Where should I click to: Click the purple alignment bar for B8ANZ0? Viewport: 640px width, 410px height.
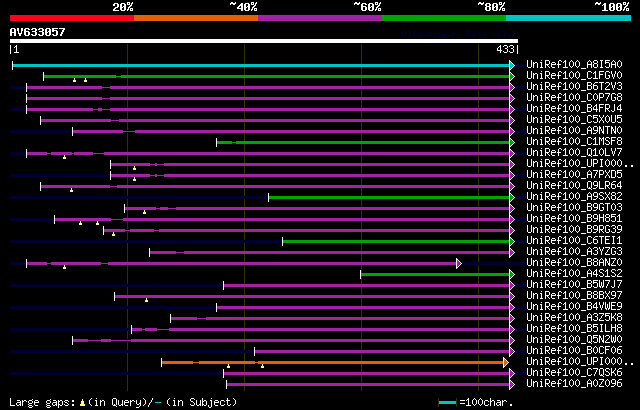point(242,264)
